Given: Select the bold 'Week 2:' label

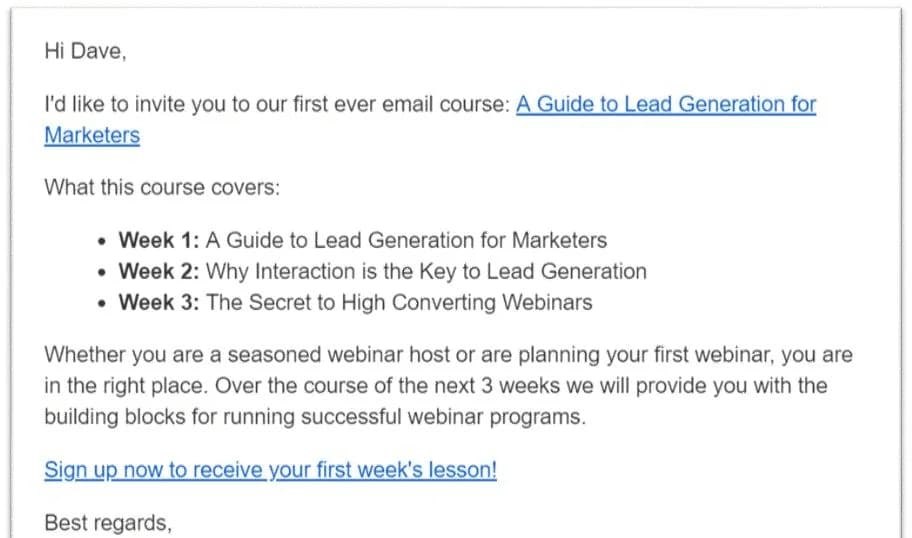Looking at the screenshot, I should click(159, 271).
